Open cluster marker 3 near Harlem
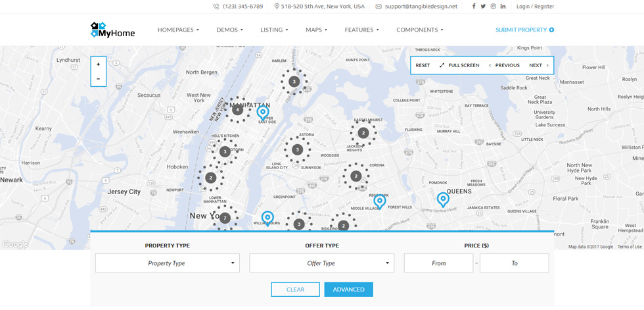 294,82
